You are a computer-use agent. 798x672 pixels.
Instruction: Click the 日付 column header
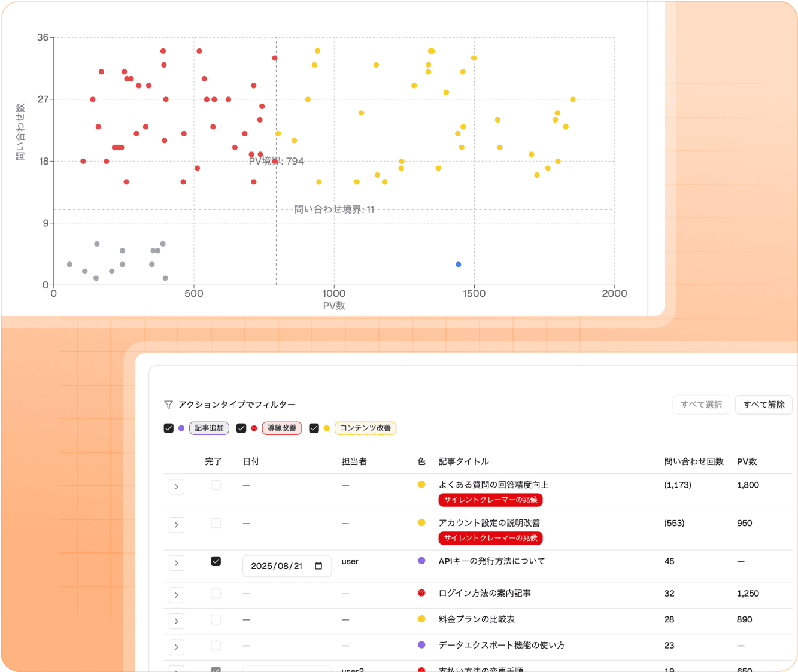click(x=251, y=461)
